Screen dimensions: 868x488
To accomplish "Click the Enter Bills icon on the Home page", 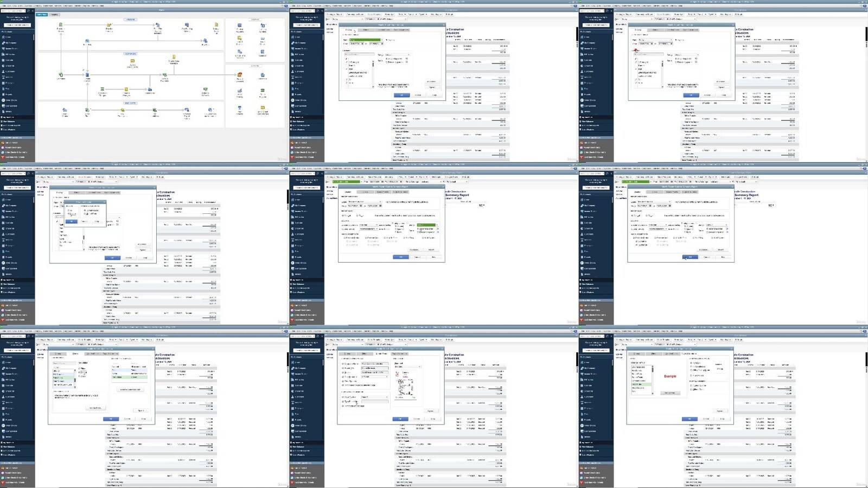I will tap(87, 41).
